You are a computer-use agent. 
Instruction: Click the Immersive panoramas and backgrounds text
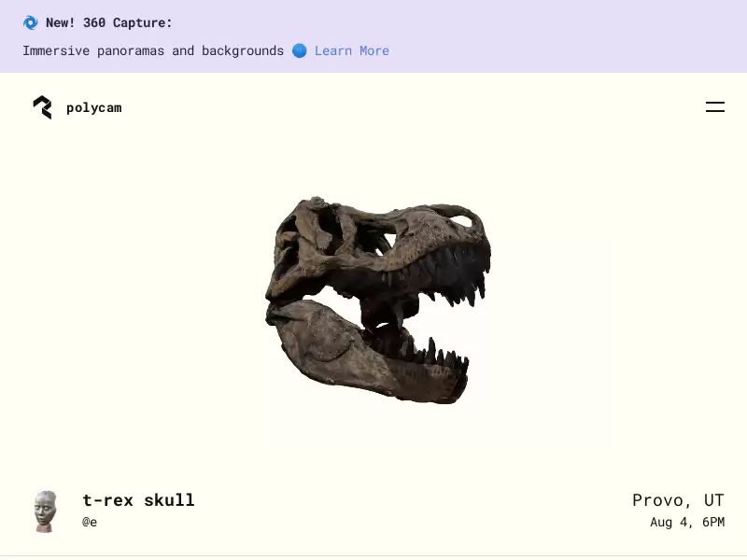(153, 50)
